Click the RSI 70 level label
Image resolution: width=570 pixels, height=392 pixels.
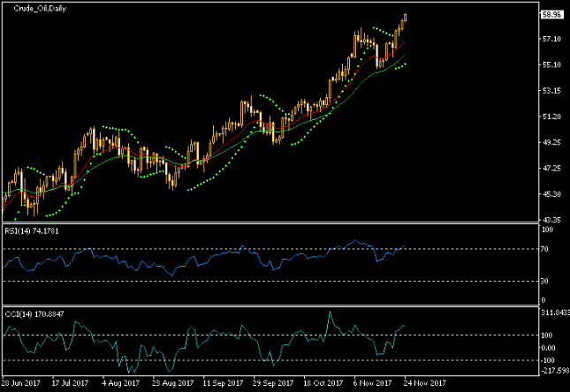point(544,249)
